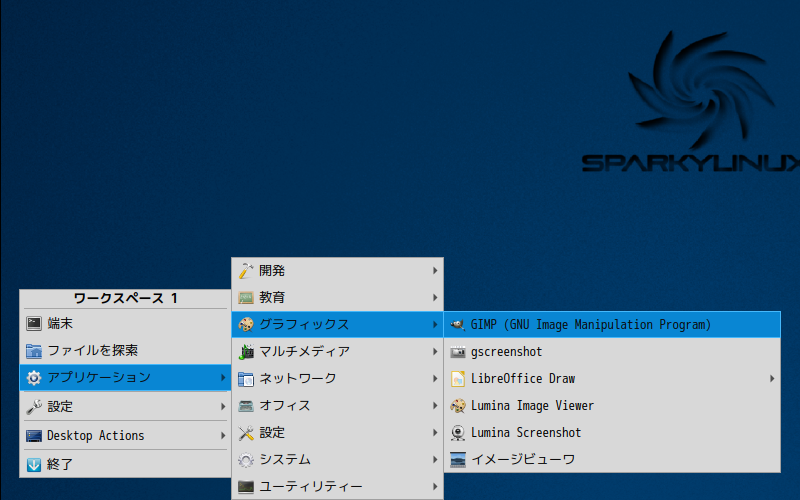The height and width of the screenshot is (500, 800).
Task: Open the Desktop Actions entry
Action: pyautogui.click(x=125, y=436)
